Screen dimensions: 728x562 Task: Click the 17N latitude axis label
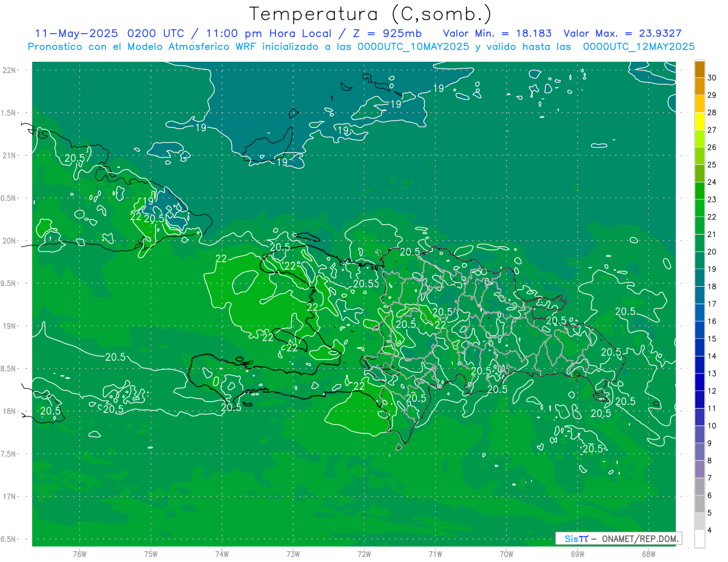coord(10,497)
